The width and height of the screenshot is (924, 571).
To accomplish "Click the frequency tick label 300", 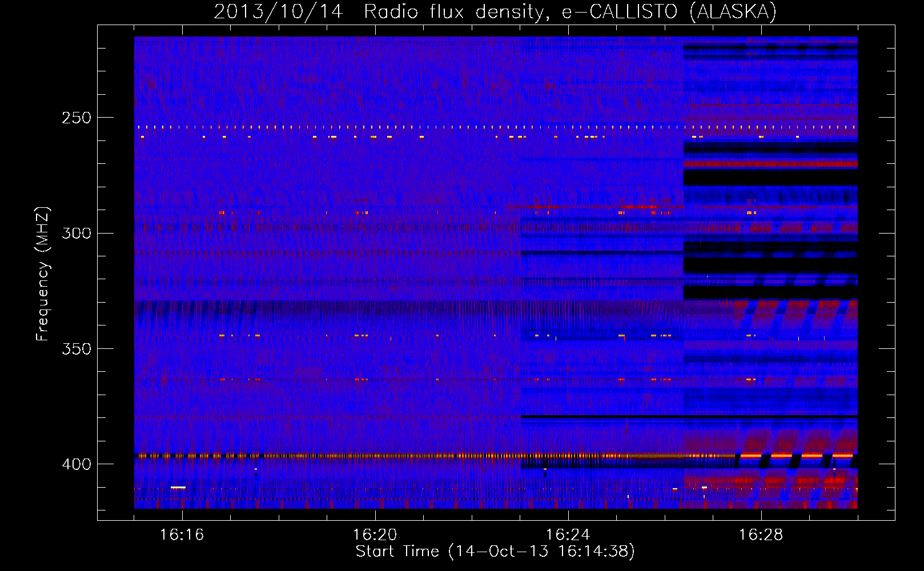I will (x=77, y=234).
